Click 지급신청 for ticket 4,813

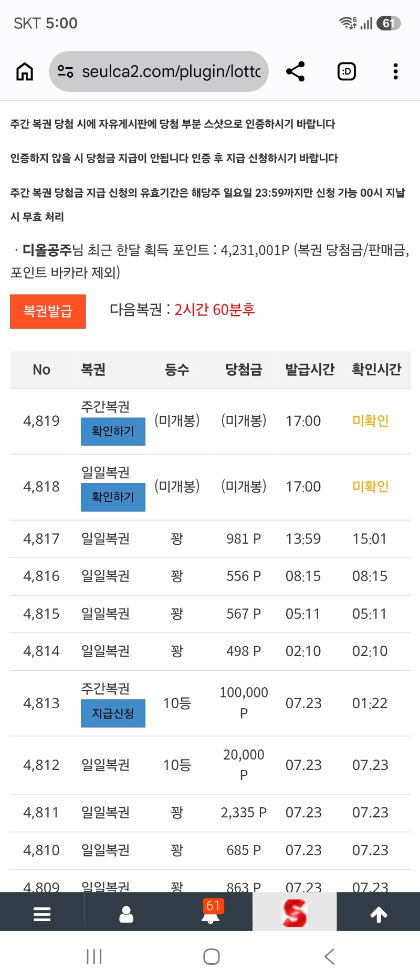pos(113,713)
